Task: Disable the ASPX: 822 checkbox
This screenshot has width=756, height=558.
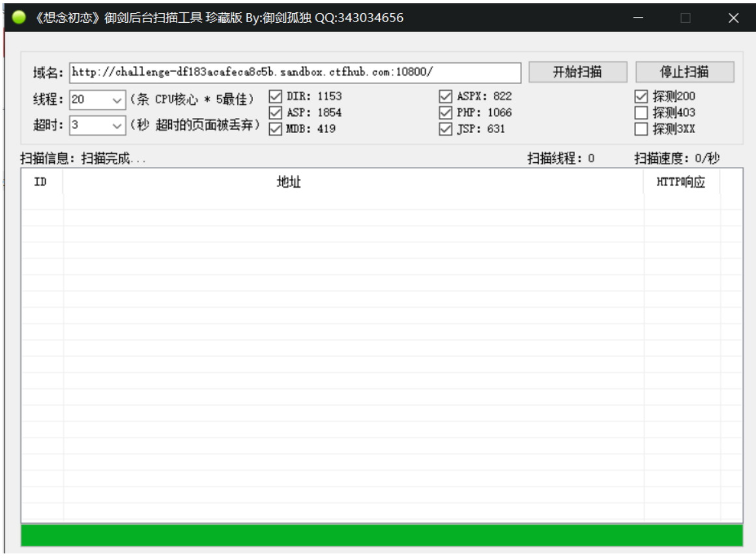Action: coord(446,96)
